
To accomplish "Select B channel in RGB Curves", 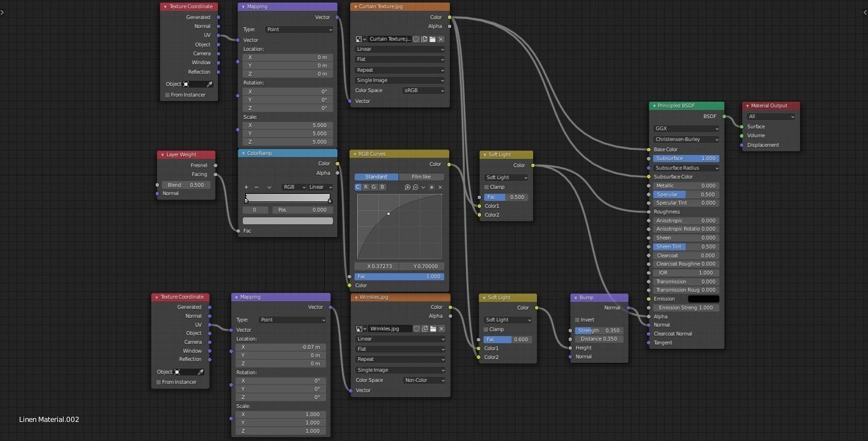I will (x=382, y=187).
